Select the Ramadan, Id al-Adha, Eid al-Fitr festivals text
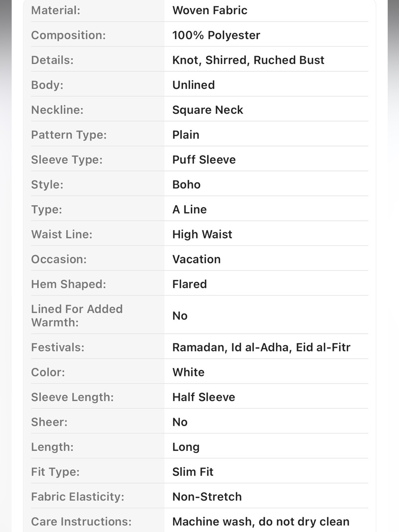Image resolution: width=399 pixels, height=532 pixels. (x=261, y=347)
